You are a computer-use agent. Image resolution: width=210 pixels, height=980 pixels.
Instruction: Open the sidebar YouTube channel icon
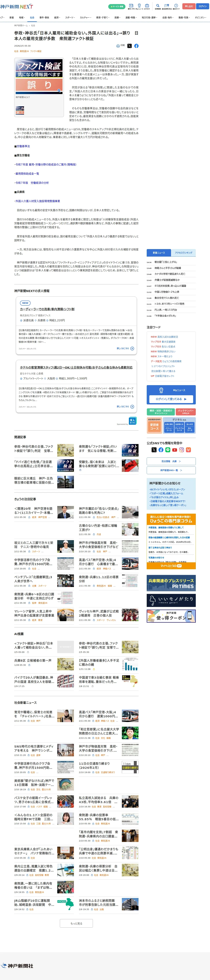[x=175, y=450]
